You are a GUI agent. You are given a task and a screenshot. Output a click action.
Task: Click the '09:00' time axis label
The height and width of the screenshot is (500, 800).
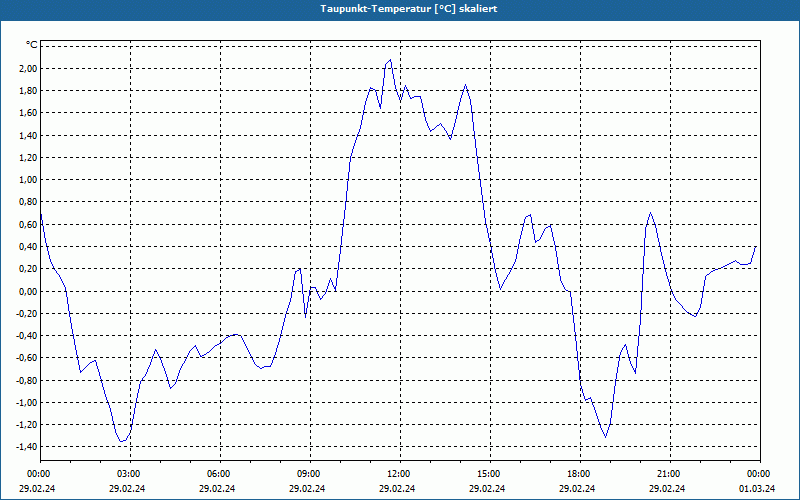tap(309, 474)
